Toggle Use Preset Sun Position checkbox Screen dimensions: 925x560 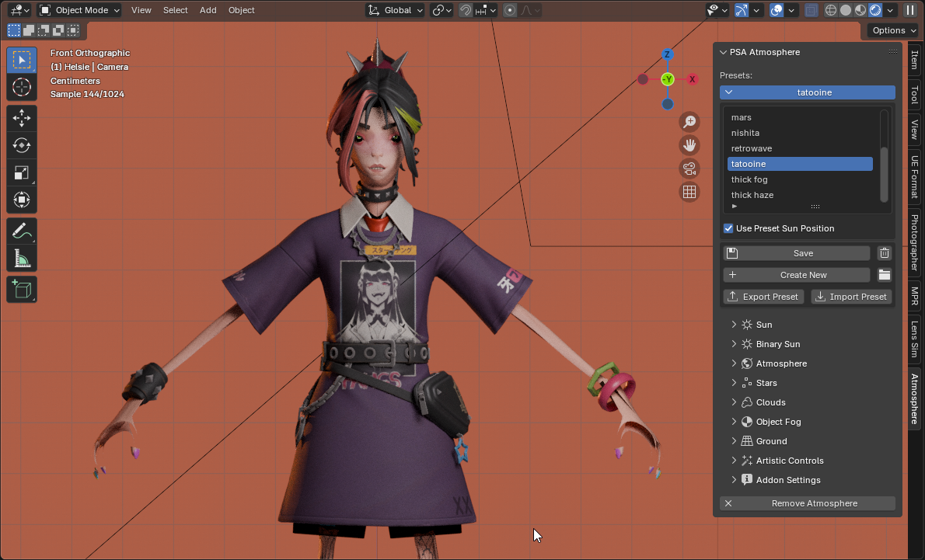(728, 228)
